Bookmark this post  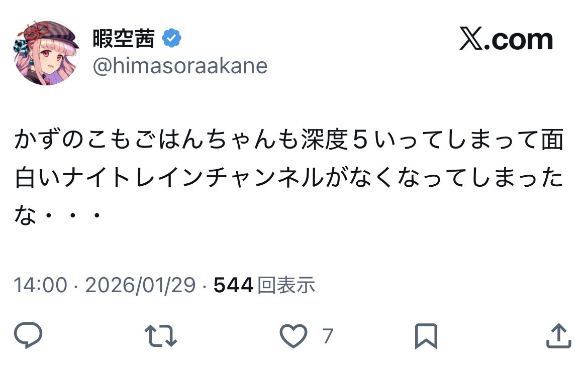[426, 335]
